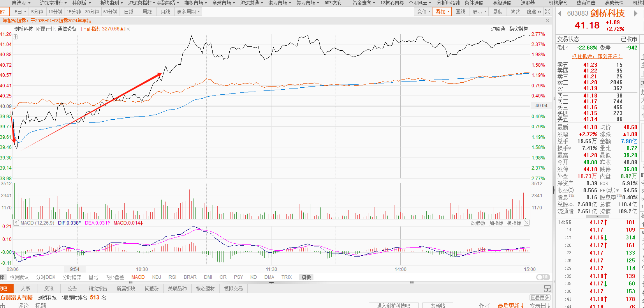
Task: Select the KDJ indicator
Action: pyautogui.click(x=157, y=277)
